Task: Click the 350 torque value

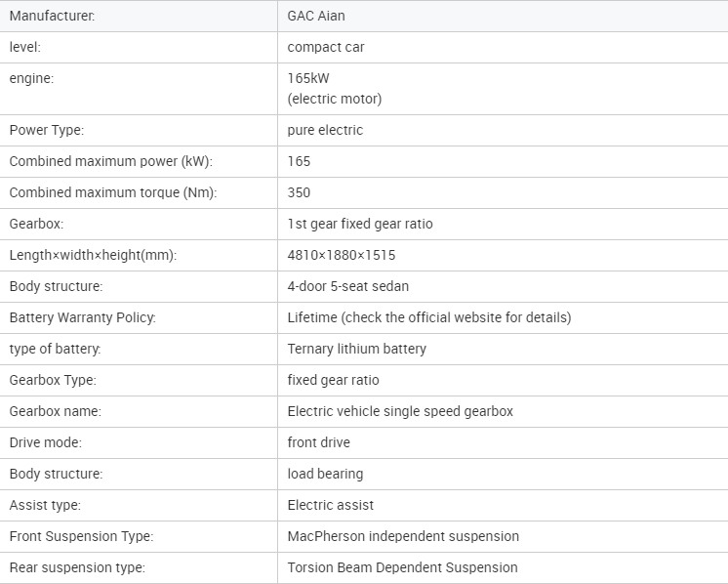Action: (299, 192)
